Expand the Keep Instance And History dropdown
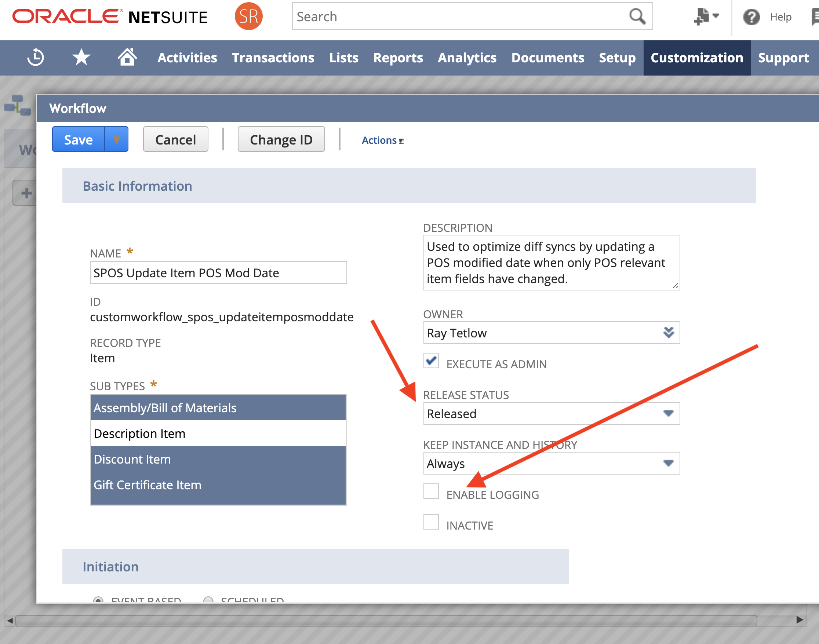Image resolution: width=819 pixels, height=644 pixels. 668,463
